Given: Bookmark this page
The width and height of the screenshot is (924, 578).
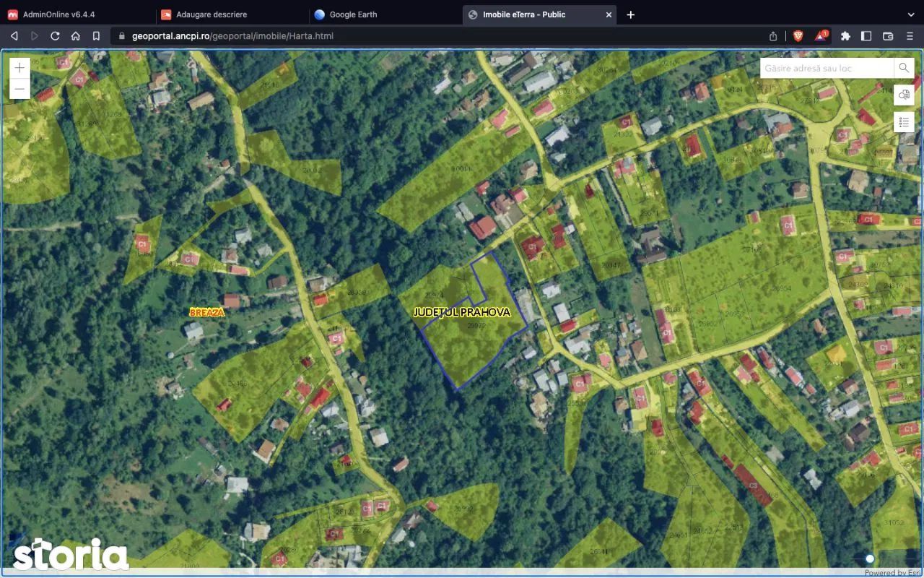Looking at the screenshot, I should [x=96, y=35].
